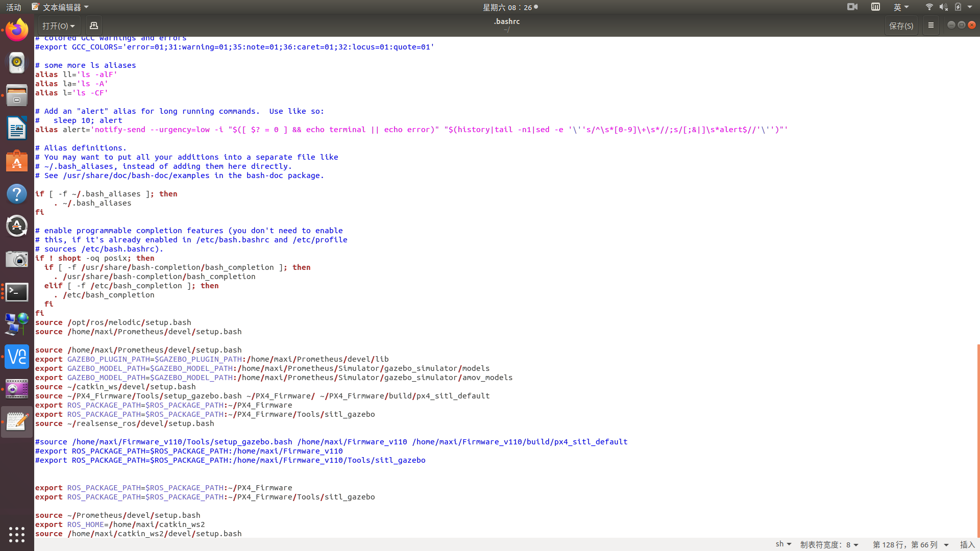The height and width of the screenshot is (551, 980).
Task: Open the Help application from the dock
Action: coord(17,194)
